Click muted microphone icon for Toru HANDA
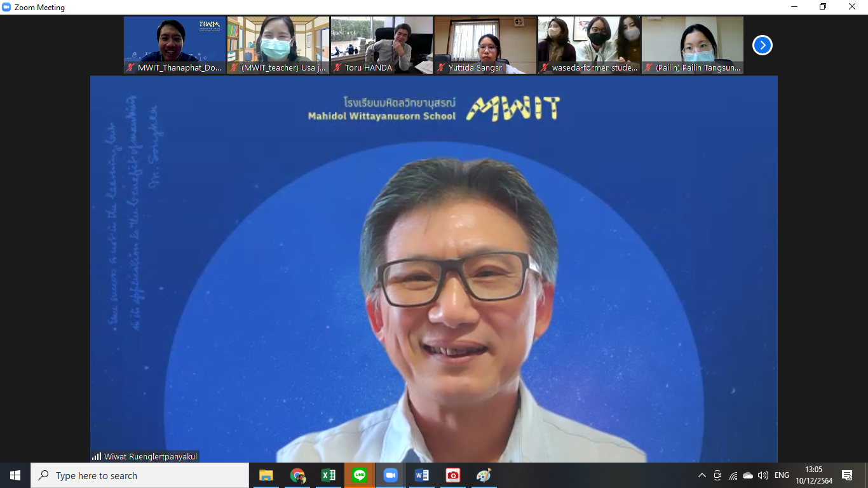Image resolution: width=868 pixels, height=488 pixels. tap(338, 67)
